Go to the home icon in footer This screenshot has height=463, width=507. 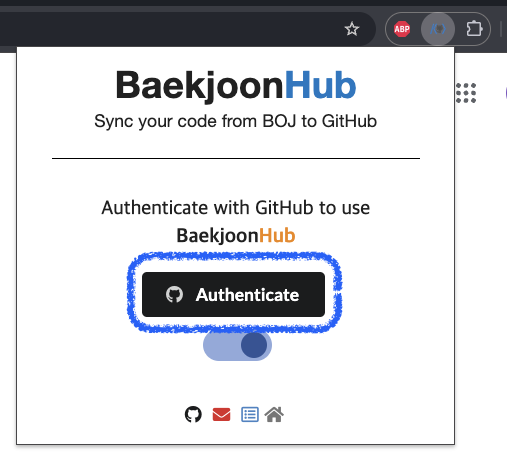[274, 414]
